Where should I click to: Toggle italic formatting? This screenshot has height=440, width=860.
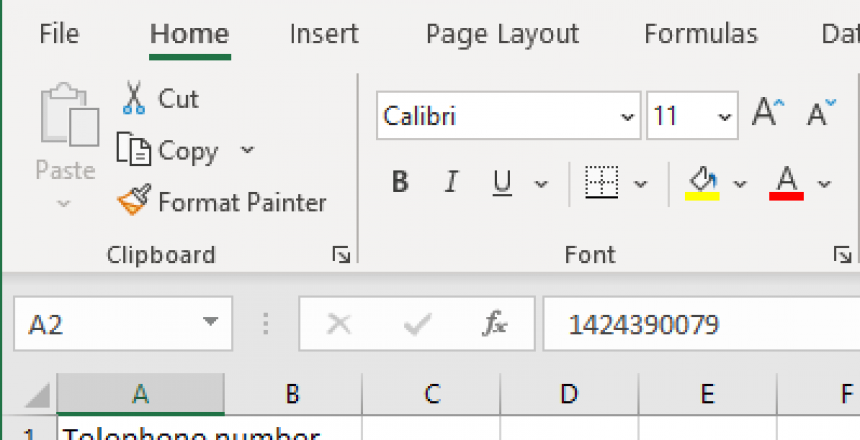click(x=451, y=182)
